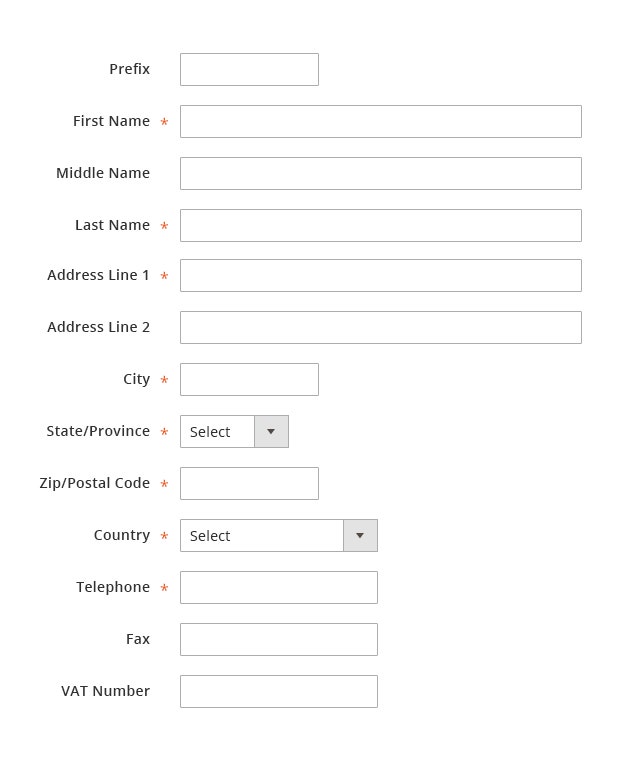Click the Telephone label text
643x770 pixels.
coord(113,587)
